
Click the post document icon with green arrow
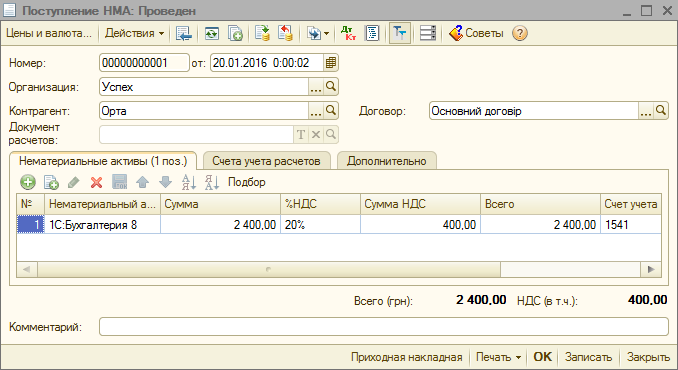click(x=262, y=33)
